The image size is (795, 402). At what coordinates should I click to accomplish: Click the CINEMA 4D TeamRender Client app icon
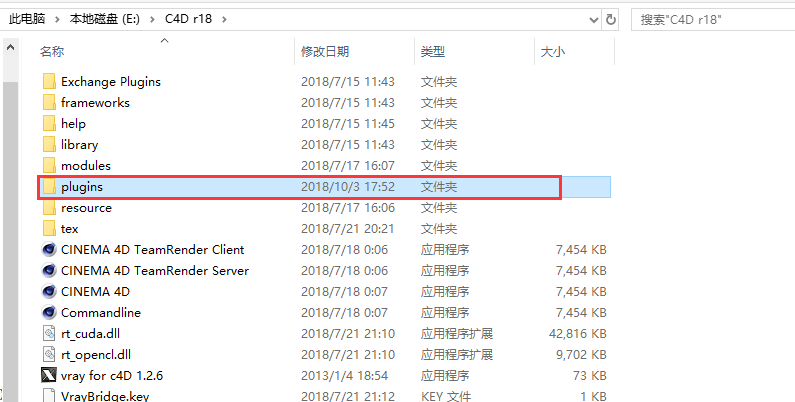49,249
